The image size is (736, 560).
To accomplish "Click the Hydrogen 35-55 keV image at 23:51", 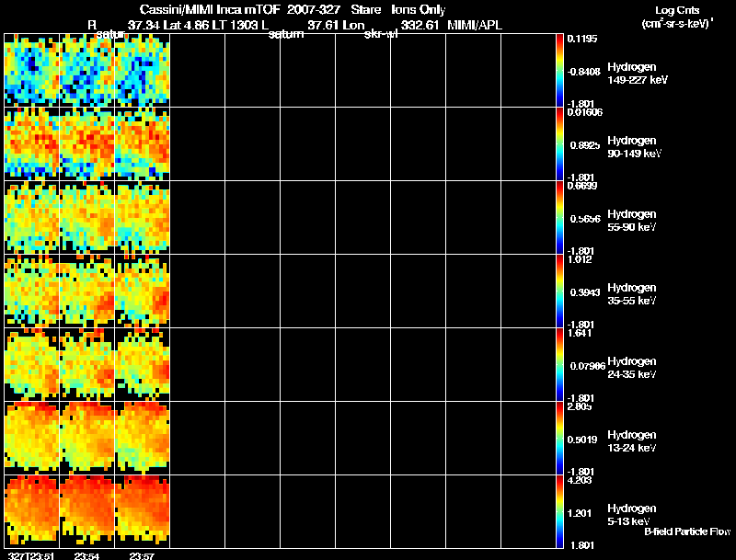I will tap(32, 291).
